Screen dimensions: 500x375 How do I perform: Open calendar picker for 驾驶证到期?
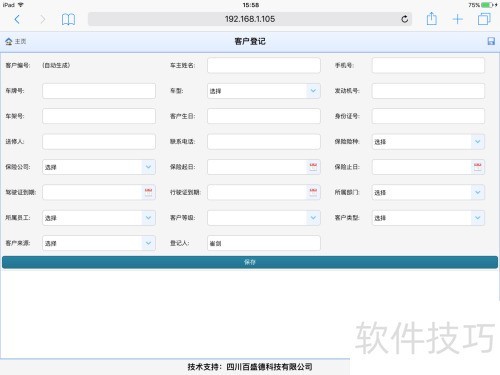pyautogui.click(x=148, y=192)
